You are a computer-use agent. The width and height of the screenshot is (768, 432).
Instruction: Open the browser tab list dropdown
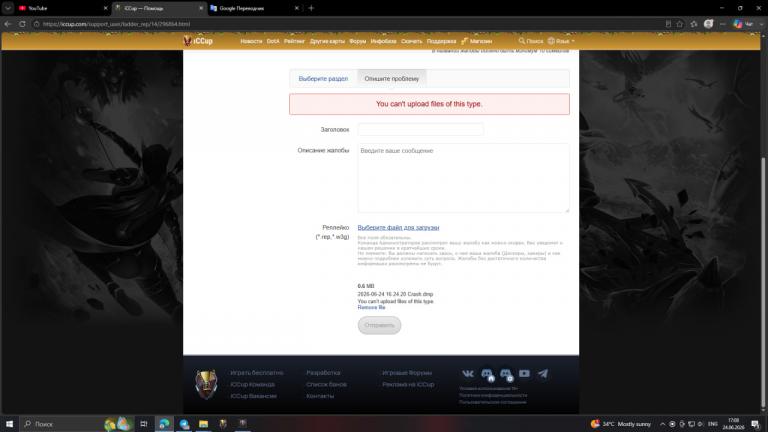coord(8,8)
